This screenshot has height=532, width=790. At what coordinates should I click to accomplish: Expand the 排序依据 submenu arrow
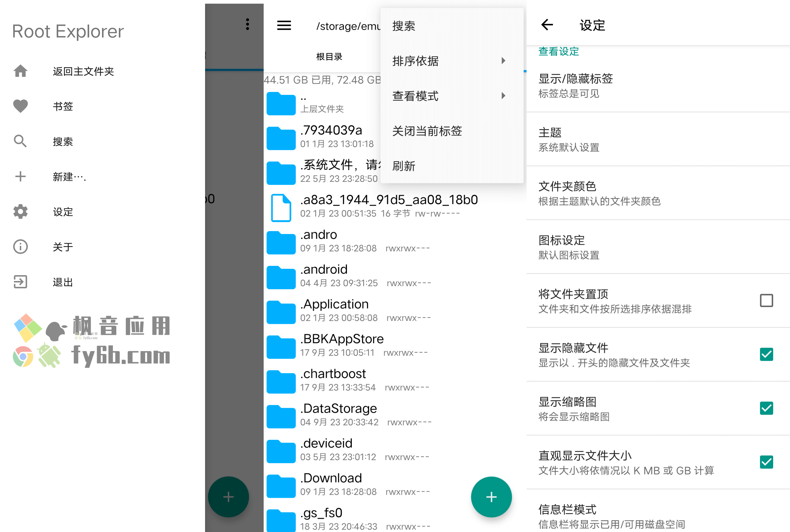(503, 61)
